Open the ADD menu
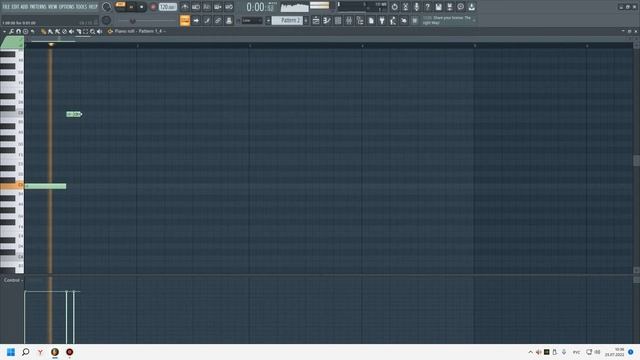Image resolution: width=640 pixels, height=360 pixels. (x=24, y=7)
